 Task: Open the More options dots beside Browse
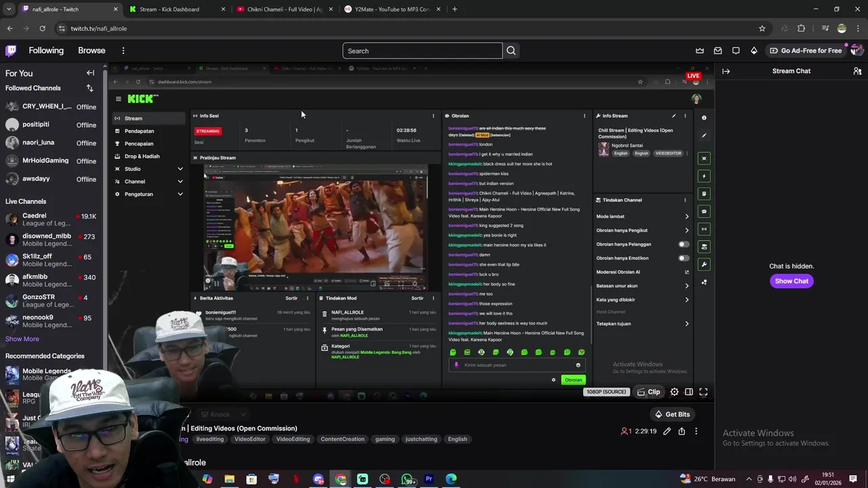[x=123, y=51]
